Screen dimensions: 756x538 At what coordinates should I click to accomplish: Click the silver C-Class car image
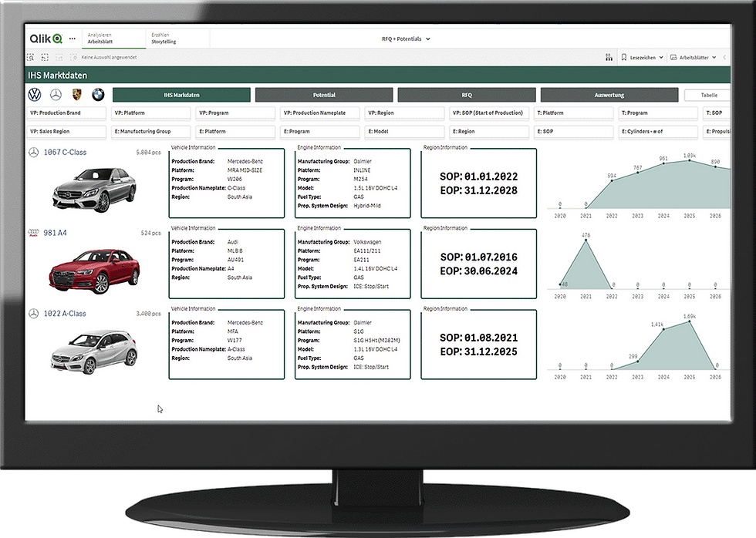(x=94, y=190)
